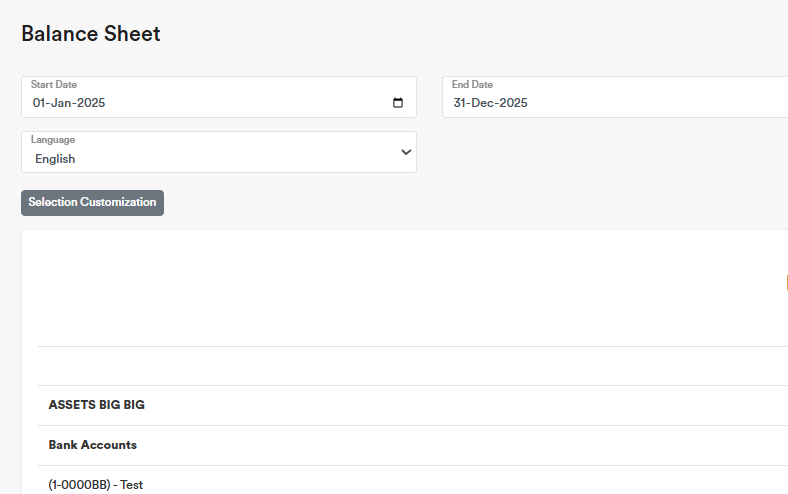Click the Balance Sheet page heading
This screenshot has width=788, height=494.
point(91,34)
